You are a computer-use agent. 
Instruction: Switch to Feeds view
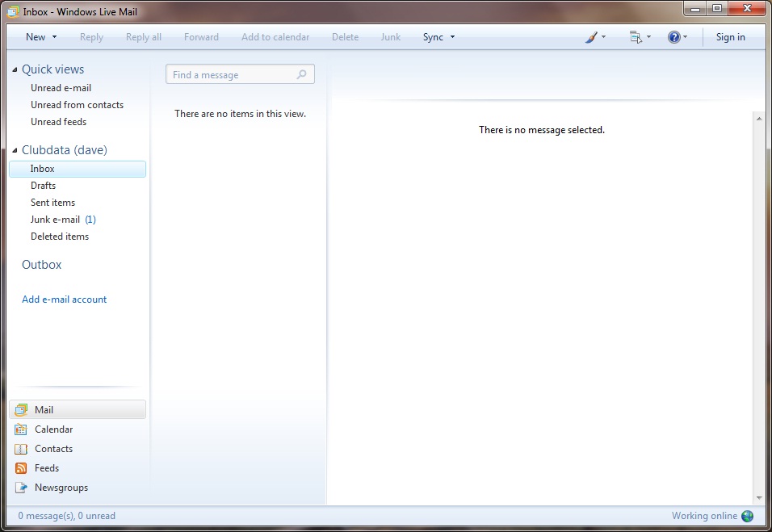(47, 468)
